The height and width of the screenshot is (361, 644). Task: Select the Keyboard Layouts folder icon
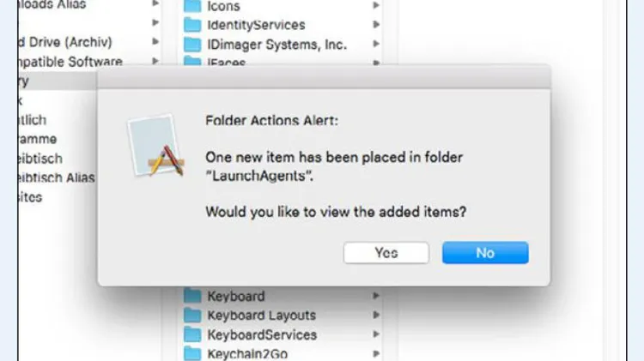(x=192, y=315)
